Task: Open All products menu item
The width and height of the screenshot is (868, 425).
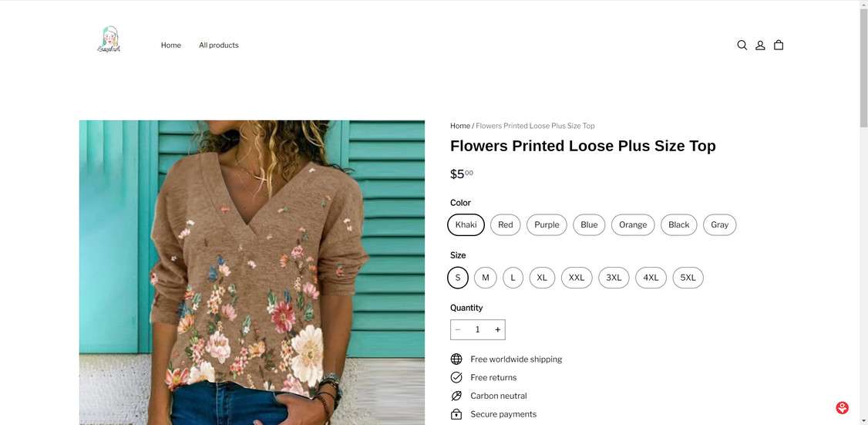Action: [219, 46]
